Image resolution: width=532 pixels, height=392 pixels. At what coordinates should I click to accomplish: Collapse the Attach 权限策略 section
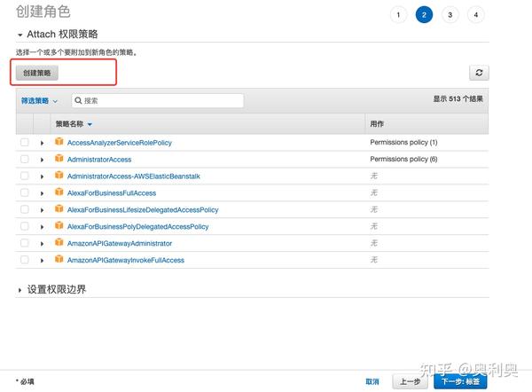20,35
